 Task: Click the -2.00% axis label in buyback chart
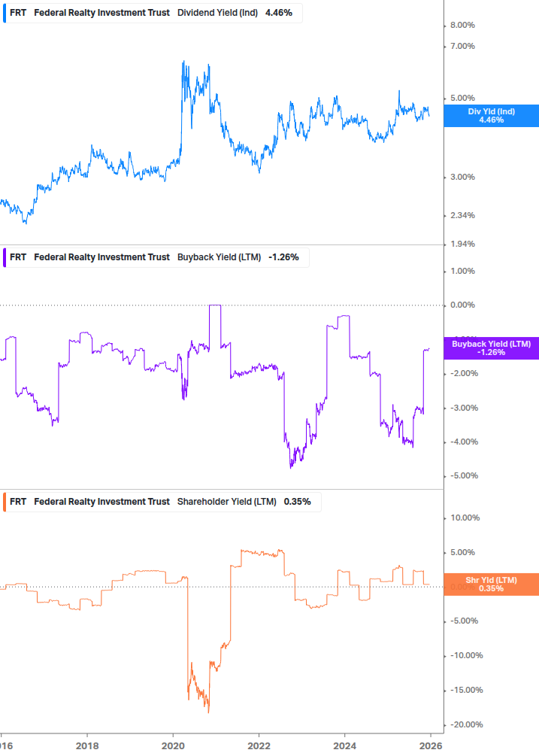click(464, 374)
